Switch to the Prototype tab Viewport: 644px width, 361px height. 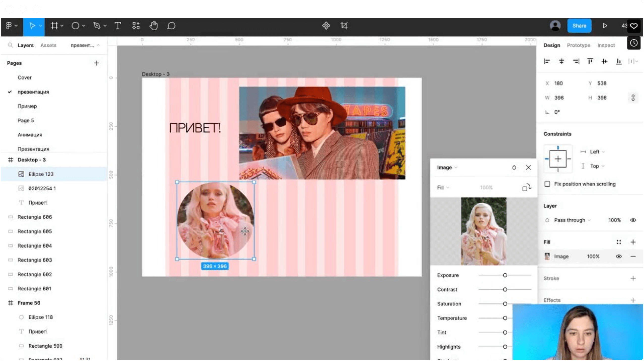(578, 46)
